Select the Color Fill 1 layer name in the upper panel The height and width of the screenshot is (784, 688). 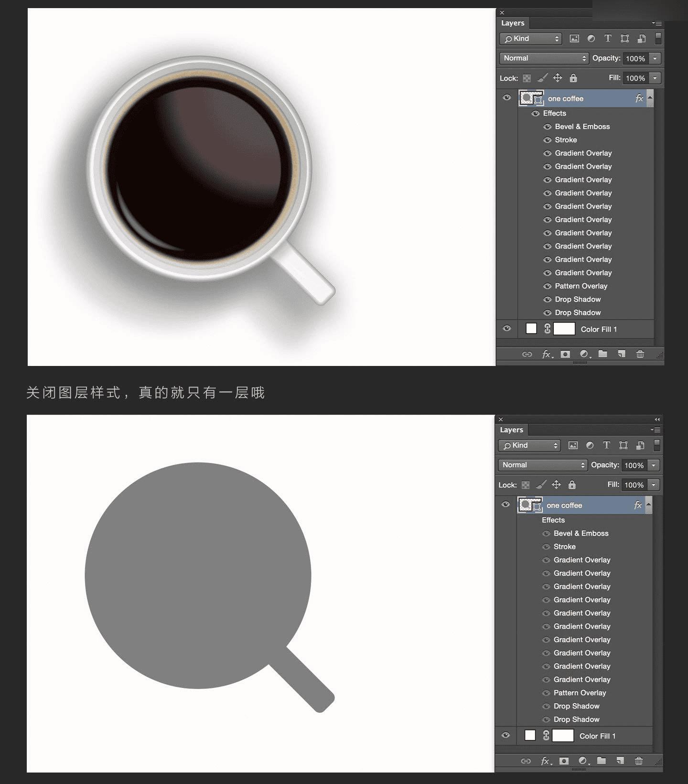tap(599, 329)
